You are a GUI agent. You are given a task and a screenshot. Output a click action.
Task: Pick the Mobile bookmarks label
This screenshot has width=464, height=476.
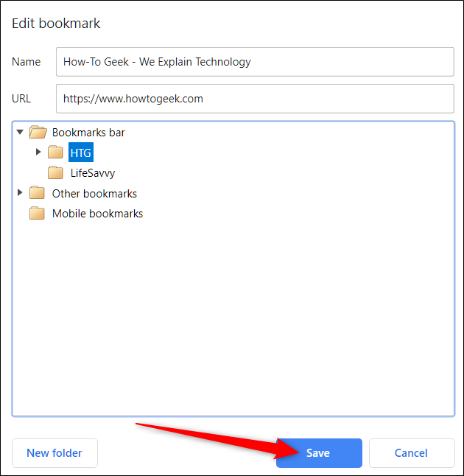pos(97,214)
